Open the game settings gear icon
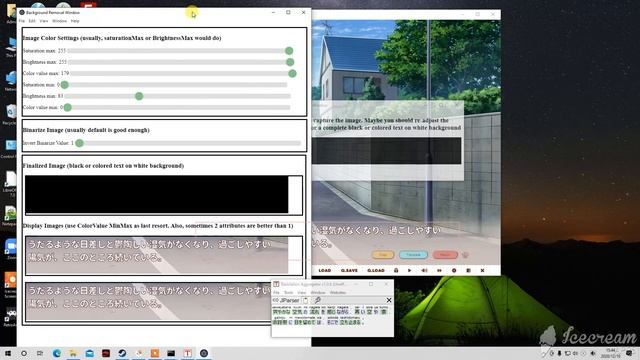The height and width of the screenshot is (360, 640). 454,271
